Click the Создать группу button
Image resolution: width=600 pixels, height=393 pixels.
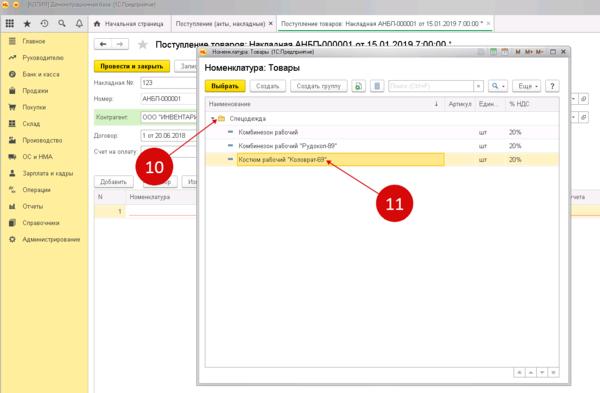point(318,86)
